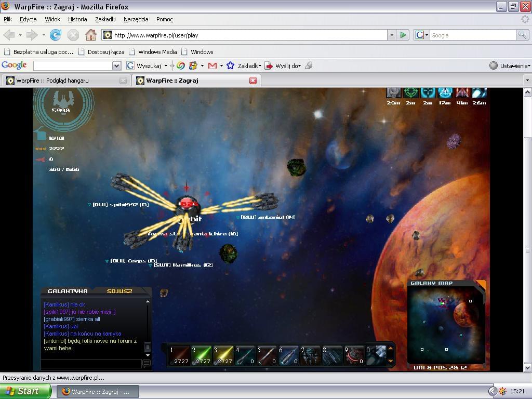
Task: Go to the Home page
Action: [x=90, y=35]
